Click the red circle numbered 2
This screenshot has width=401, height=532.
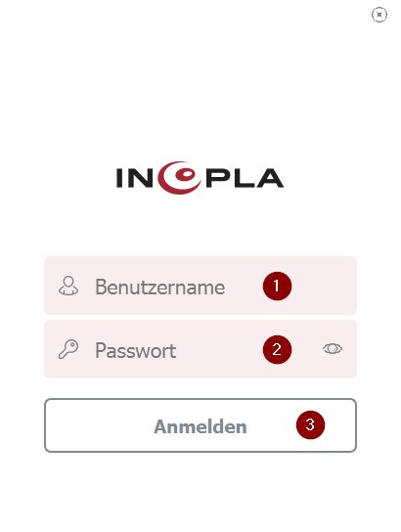(277, 349)
